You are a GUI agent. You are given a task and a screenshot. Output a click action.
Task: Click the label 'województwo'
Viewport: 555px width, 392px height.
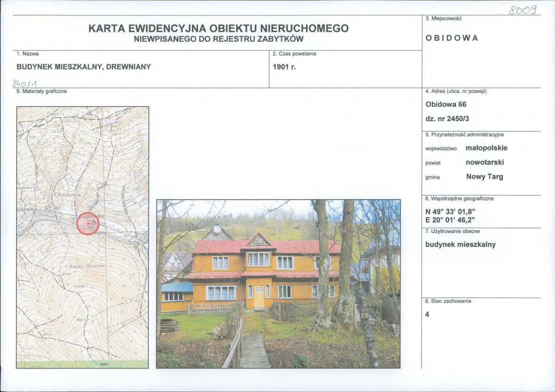tap(441, 149)
